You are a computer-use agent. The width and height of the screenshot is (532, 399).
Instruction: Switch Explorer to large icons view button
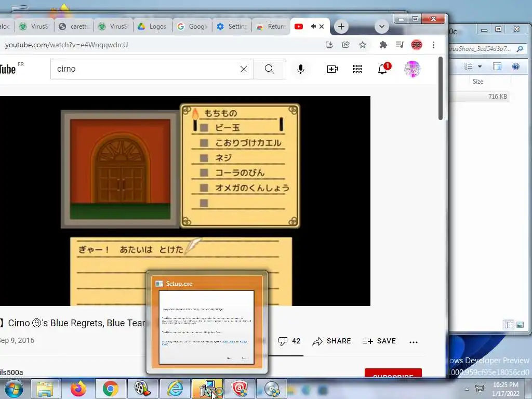[x=520, y=325]
